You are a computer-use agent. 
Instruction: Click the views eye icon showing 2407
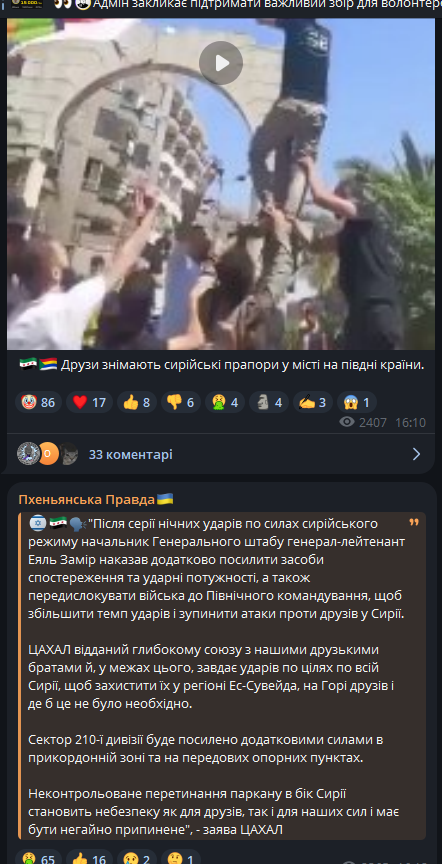click(347, 422)
